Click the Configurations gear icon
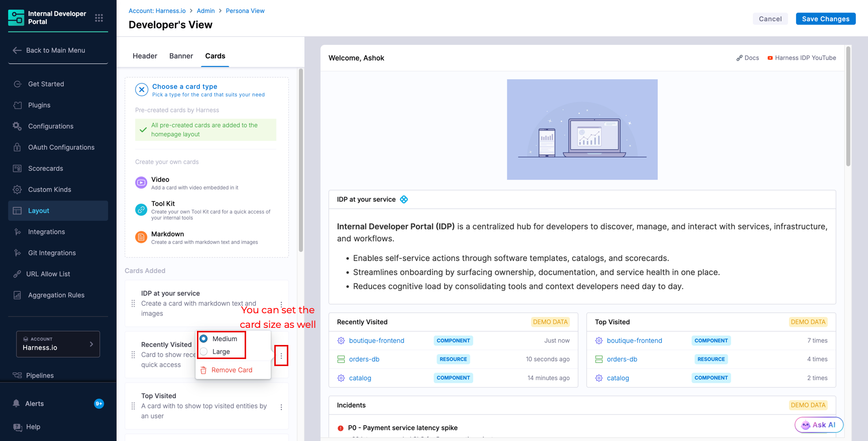The width and height of the screenshot is (868, 441). click(x=18, y=126)
